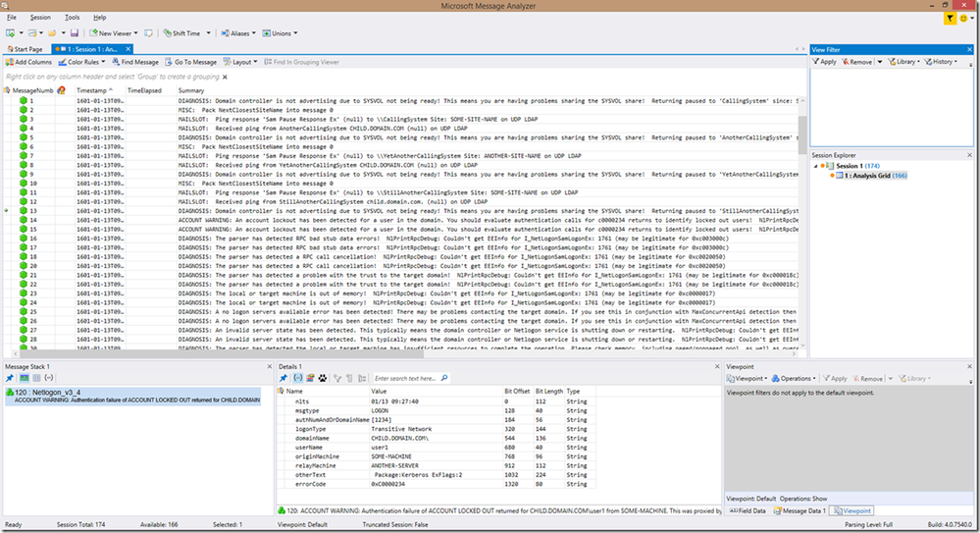
Task: Select the errorCode row in Details
Action: (437, 484)
